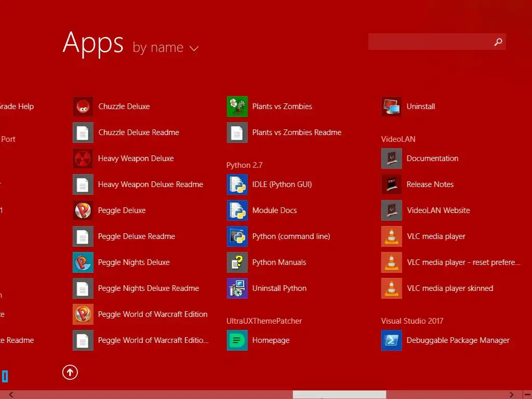
Task: Click the scrollbar left arrow
Action: [x=11, y=395]
